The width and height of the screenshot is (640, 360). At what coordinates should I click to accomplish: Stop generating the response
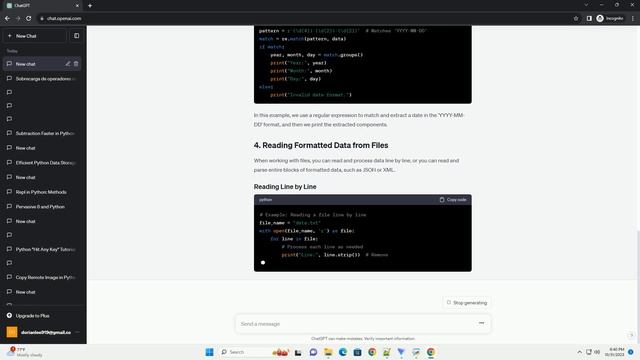(x=467, y=303)
